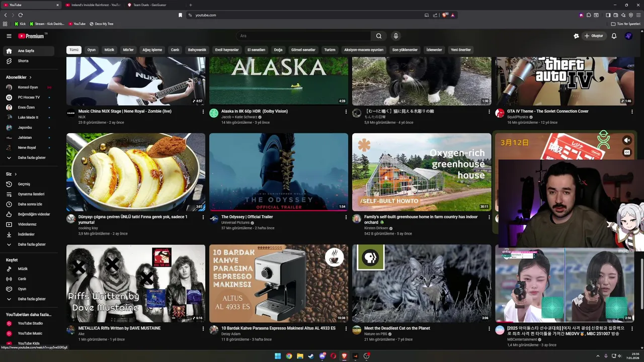Screen dimensions: 644x362
Task: Click the Brave Shields lion icon
Action: click(445, 15)
